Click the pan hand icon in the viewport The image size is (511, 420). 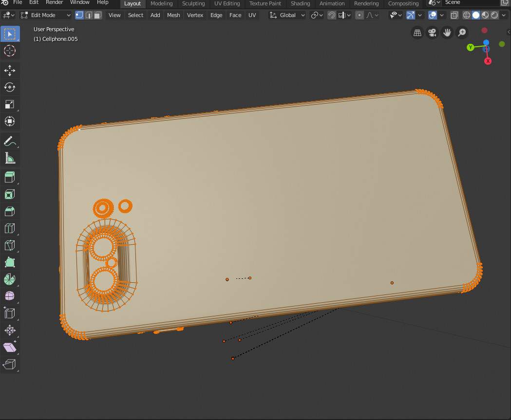[447, 32]
